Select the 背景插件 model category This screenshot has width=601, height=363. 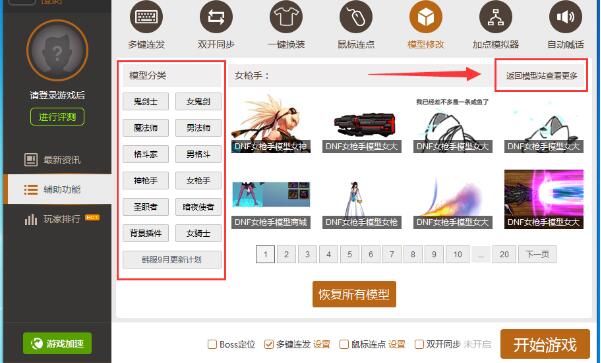click(x=146, y=233)
